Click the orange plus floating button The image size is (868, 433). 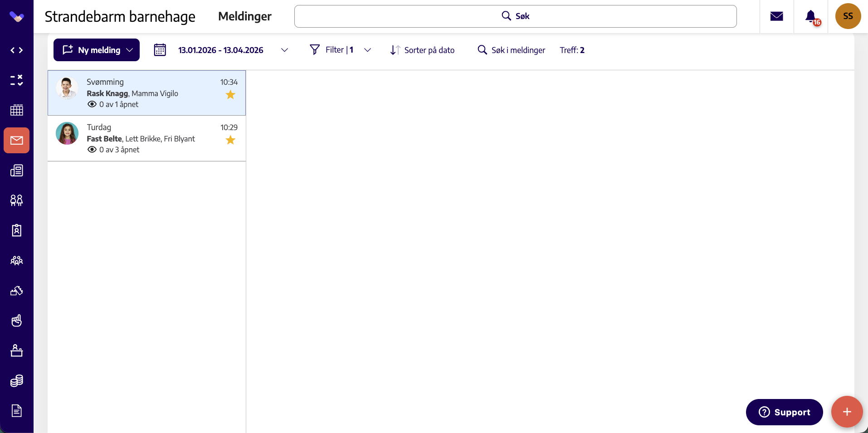coord(847,412)
